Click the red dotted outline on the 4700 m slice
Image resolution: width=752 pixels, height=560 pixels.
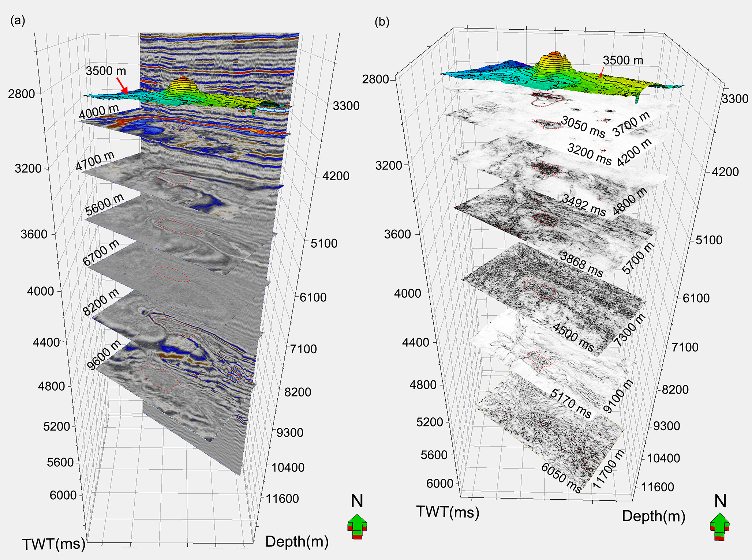(x=175, y=178)
